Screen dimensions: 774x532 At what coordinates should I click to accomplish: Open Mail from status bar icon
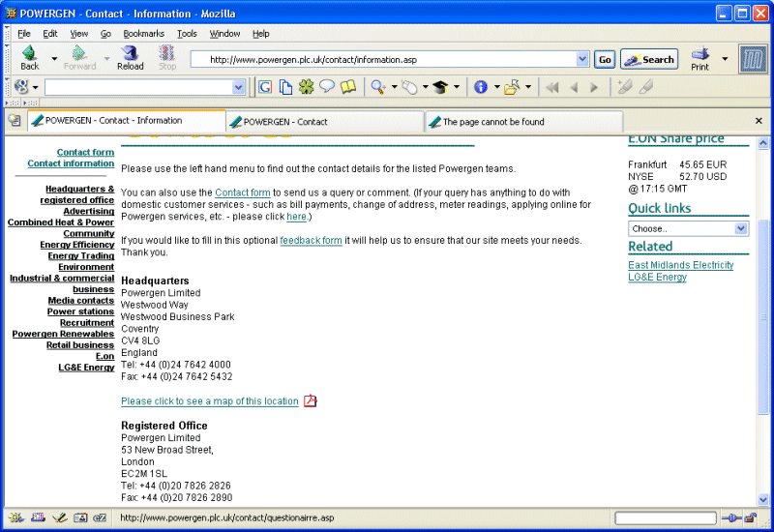point(38,517)
